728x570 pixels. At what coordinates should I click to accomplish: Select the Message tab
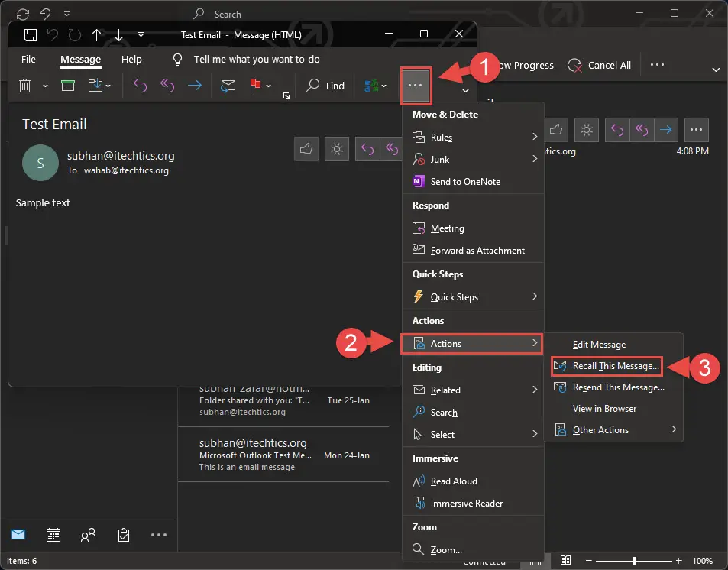[80, 60]
